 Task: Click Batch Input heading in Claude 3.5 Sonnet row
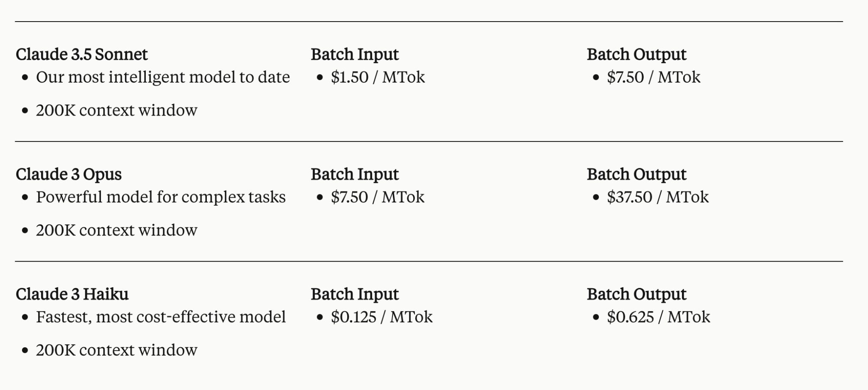click(x=355, y=54)
